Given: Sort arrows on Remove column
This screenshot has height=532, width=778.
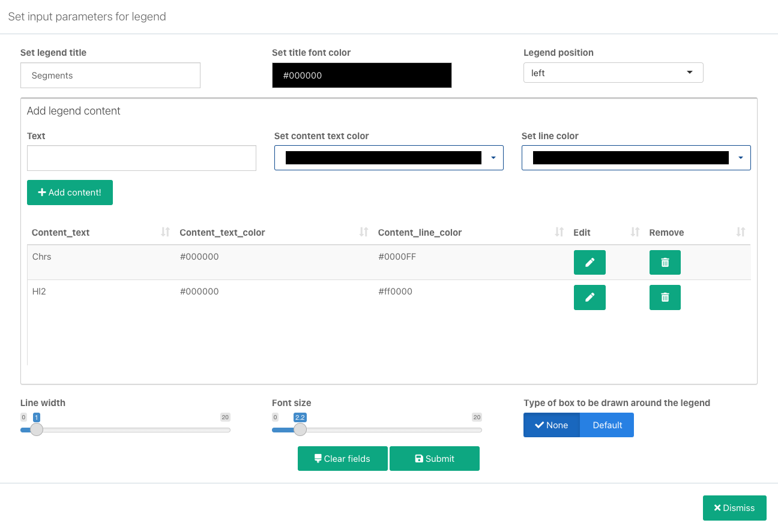Looking at the screenshot, I should point(741,232).
